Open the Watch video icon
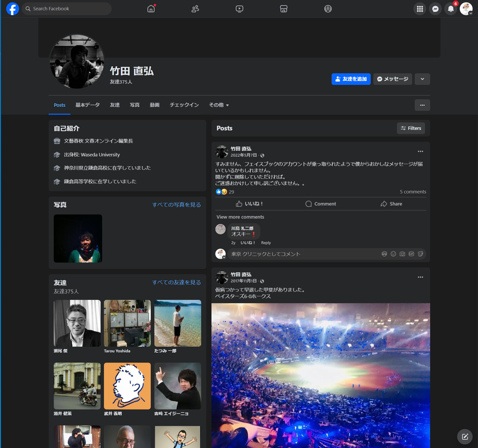The height and width of the screenshot is (448, 478). click(x=240, y=9)
